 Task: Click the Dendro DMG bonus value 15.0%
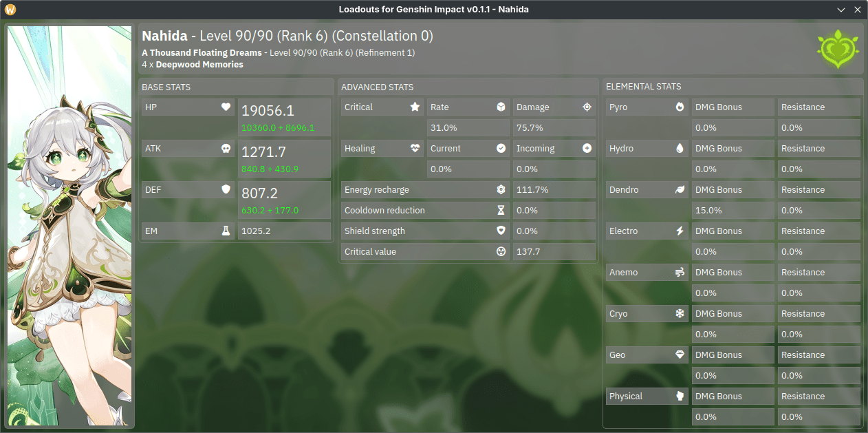tap(708, 211)
